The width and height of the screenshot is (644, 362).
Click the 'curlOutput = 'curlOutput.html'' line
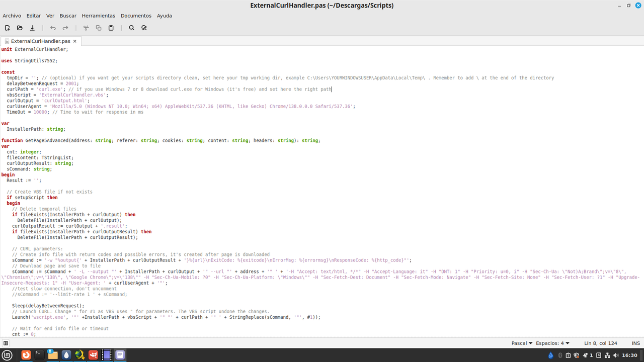click(48, 101)
